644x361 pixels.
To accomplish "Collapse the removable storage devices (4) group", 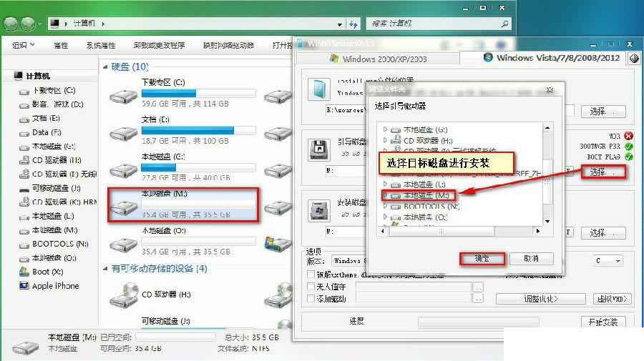I will pos(105,269).
